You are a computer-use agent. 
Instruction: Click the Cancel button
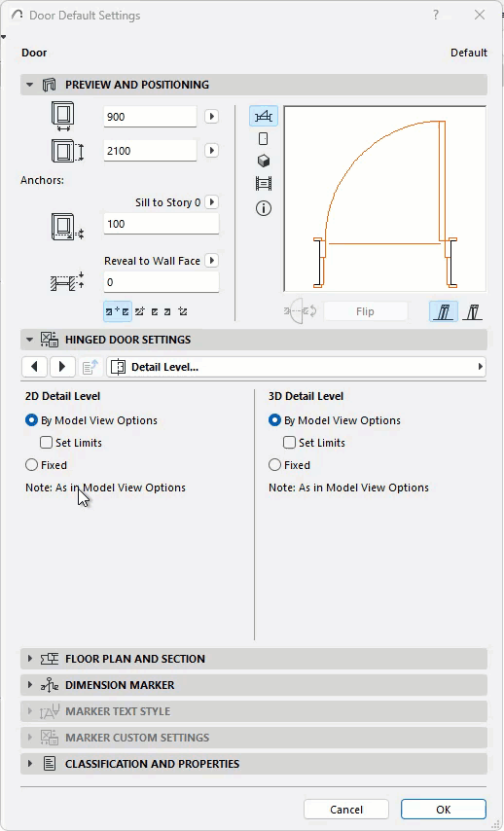[x=346, y=810]
